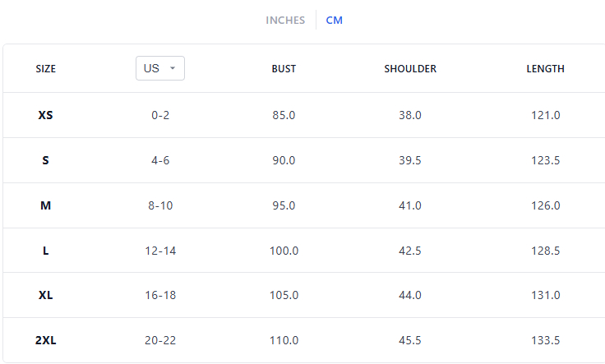Viewport: 605px width, 364px height.
Task: Click the SHOULDER column header
Action: click(x=410, y=69)
